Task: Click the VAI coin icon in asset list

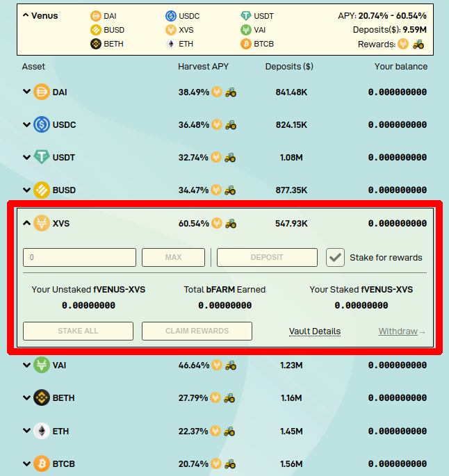Action: tap(42, 365)
